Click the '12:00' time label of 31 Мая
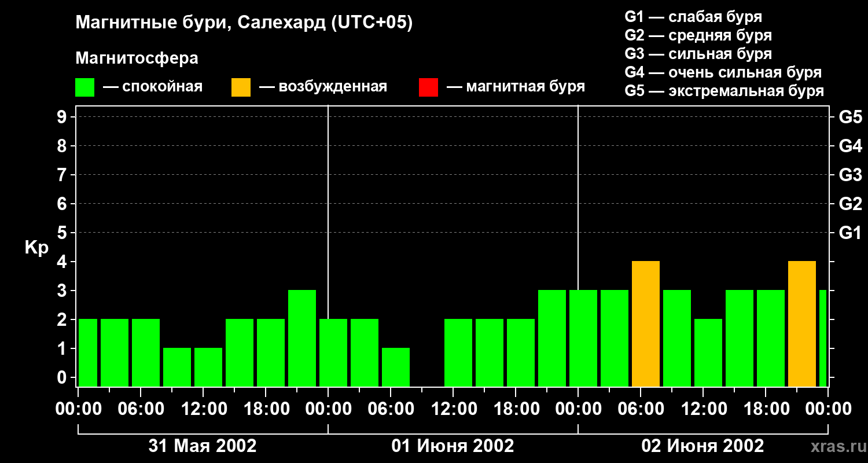Viewport: 868px width, 463px height. [x=203, y=409]
